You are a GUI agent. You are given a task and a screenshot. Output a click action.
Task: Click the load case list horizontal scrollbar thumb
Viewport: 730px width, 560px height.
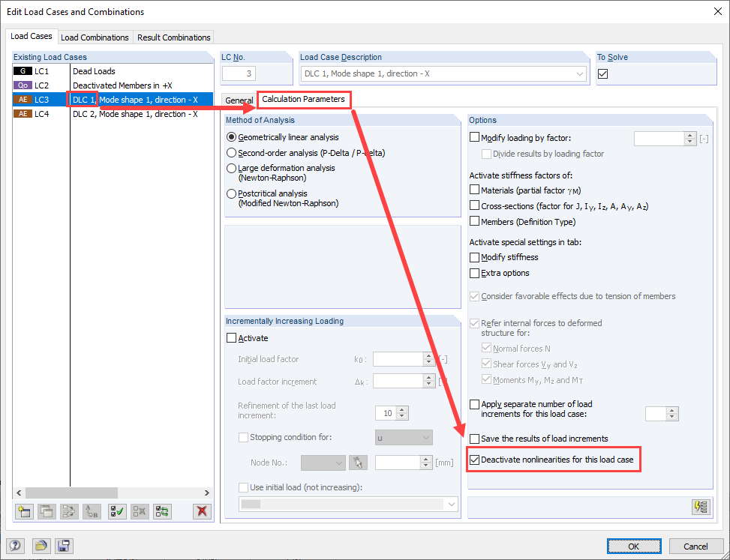coord(71,493)
